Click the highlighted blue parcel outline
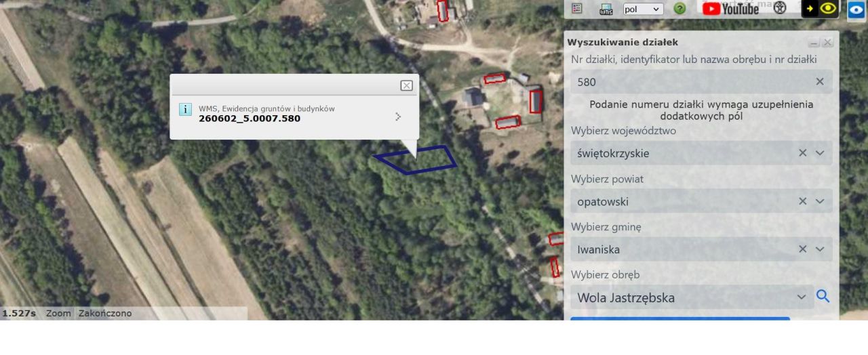This screenshot has height=355, width=868. pyautogui.click(x=416, y=160)
